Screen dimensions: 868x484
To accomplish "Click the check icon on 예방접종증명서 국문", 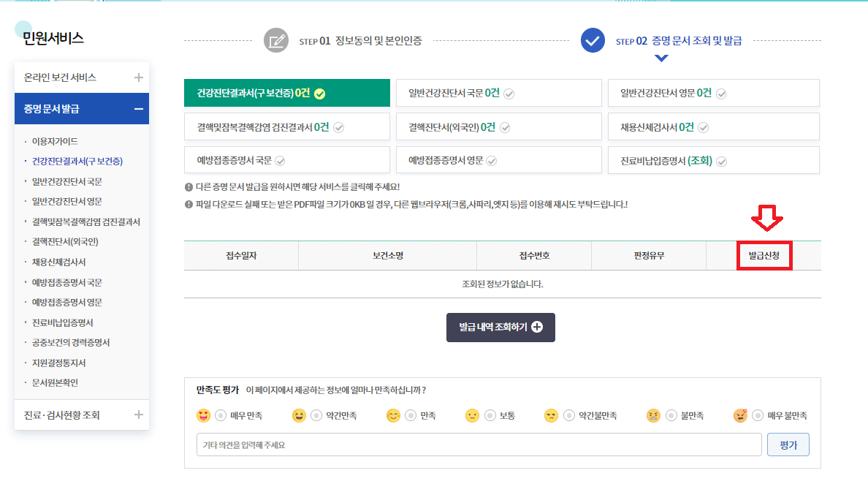I will pos(280,161).
